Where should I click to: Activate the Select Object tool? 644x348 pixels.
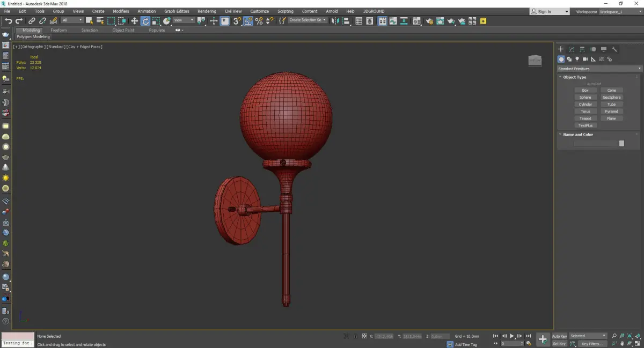tap(89, 21)
